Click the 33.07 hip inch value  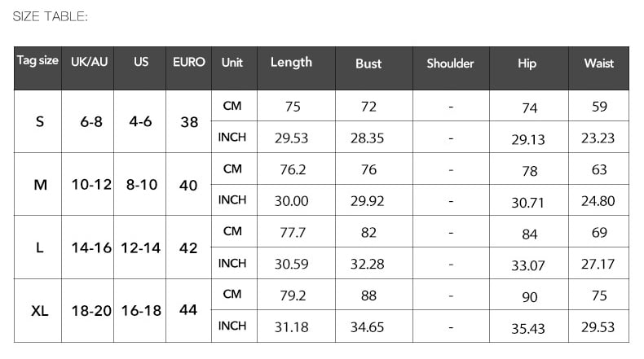point(528,265)
